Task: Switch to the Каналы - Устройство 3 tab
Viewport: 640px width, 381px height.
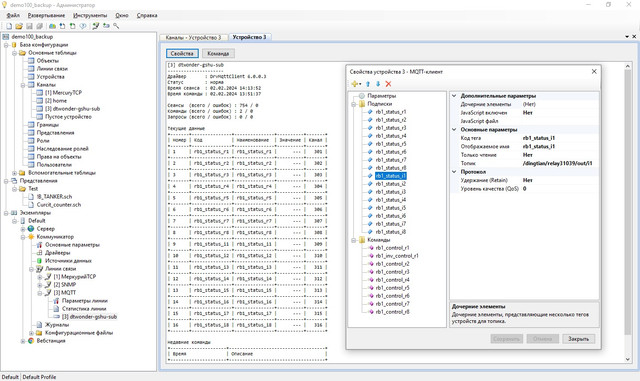Action: click(193, 37)
